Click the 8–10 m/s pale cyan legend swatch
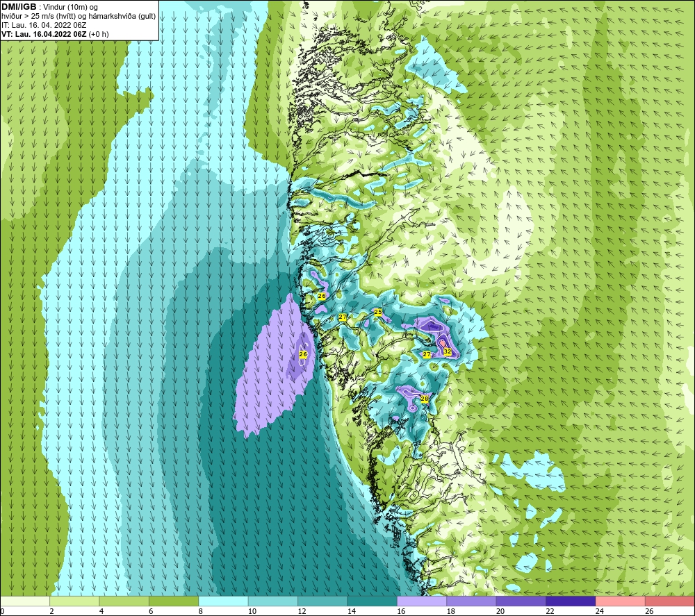This screenshot has width=695, height=616. click(223, 601)
